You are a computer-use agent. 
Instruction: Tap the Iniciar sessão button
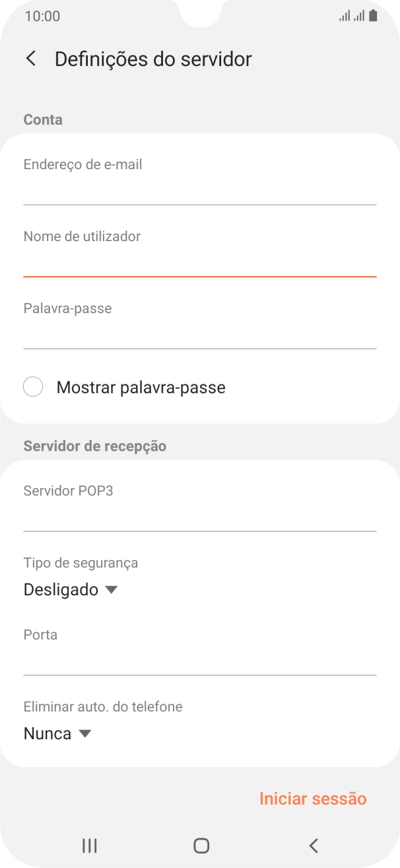tap(312, 799)
